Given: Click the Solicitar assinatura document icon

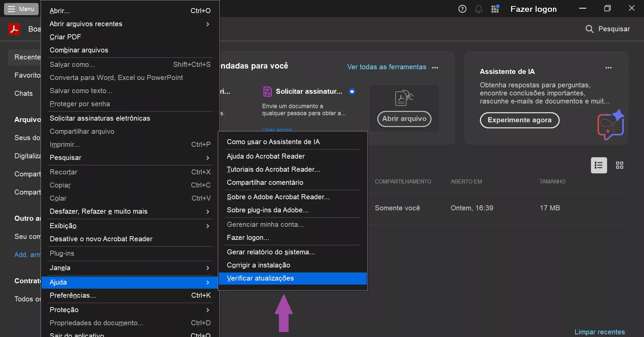Looking at the screenshot, I should 267,91.
